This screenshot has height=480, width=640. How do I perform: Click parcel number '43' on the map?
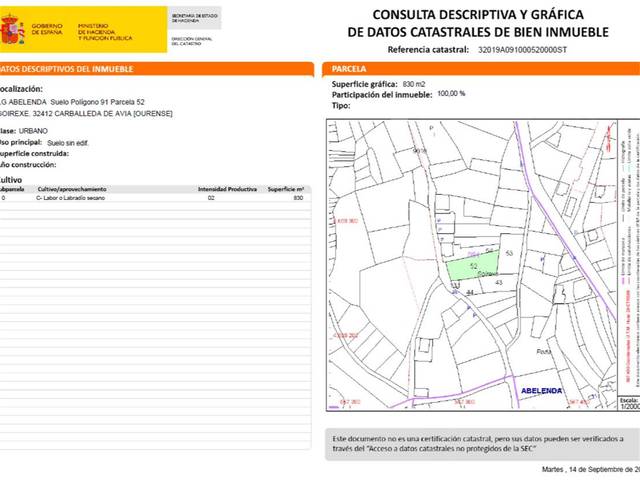499,282
